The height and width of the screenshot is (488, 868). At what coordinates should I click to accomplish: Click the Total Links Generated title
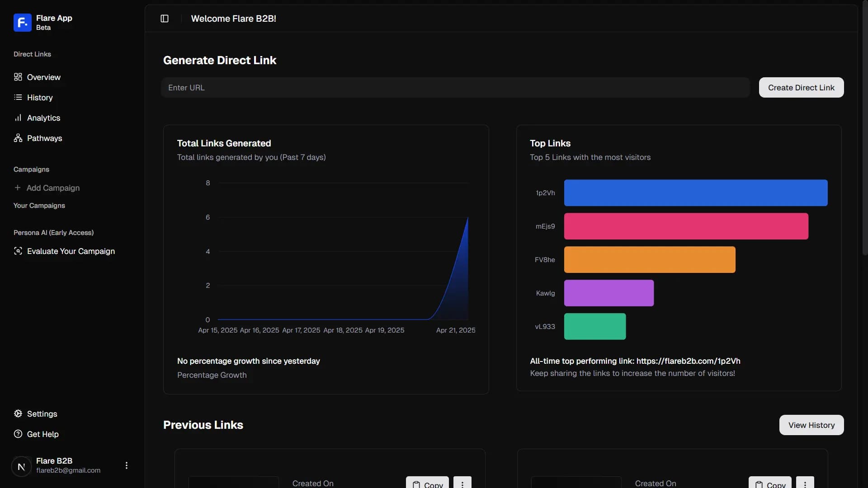point(224,143)
